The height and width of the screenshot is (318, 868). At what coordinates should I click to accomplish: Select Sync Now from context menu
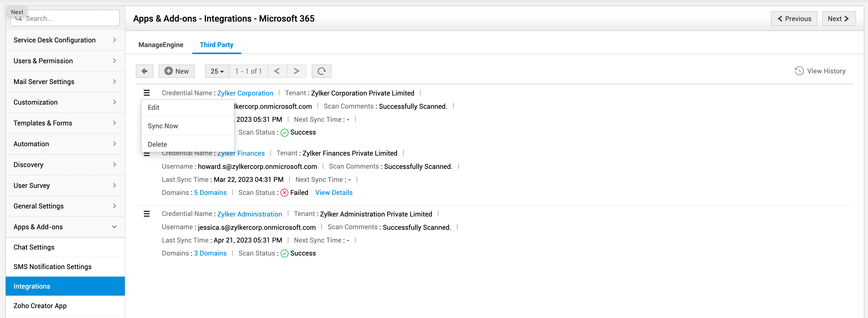[163, 126]
